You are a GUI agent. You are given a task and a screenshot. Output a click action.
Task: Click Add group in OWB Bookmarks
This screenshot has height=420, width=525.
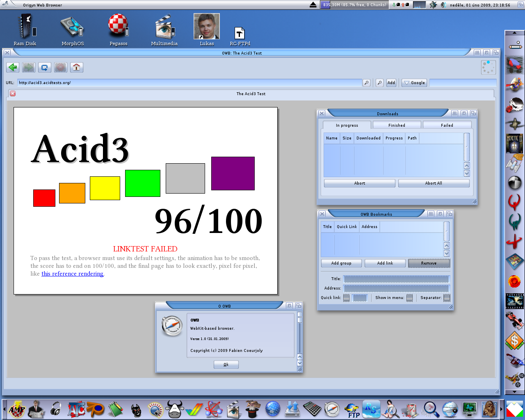point(341,263)
